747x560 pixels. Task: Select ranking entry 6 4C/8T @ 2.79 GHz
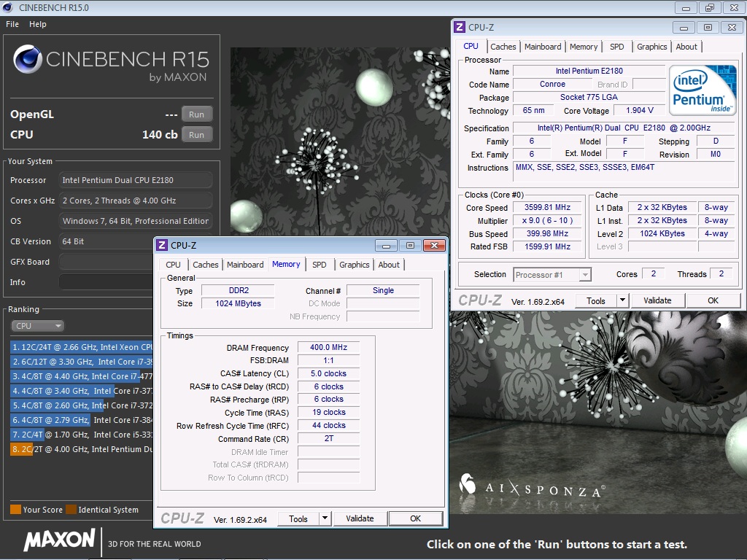[x=82, y=420]
